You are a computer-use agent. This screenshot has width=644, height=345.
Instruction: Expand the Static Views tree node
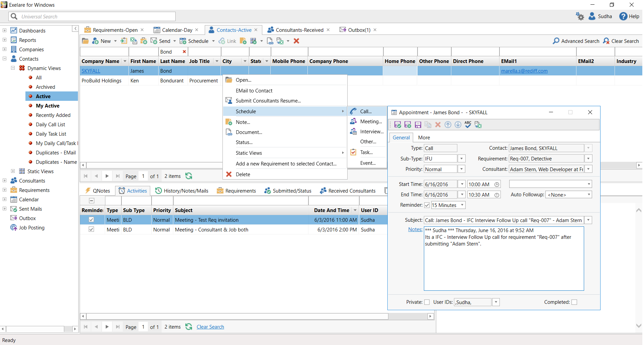(x=13, y=171)
